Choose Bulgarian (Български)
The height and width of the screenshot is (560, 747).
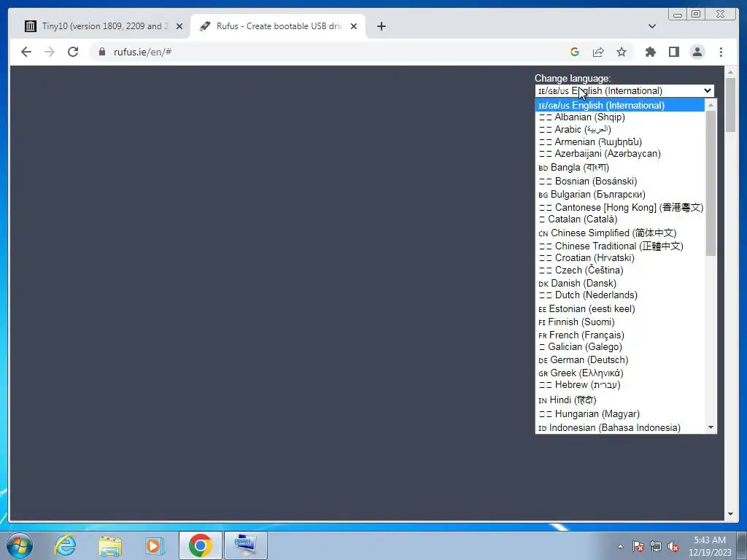tap(619, 194)
